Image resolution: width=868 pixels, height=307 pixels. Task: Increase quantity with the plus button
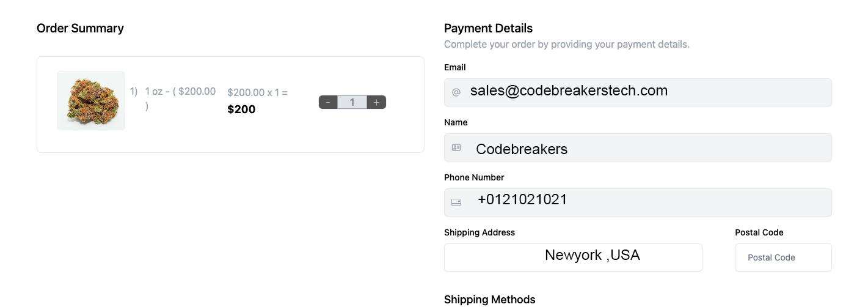376,103
